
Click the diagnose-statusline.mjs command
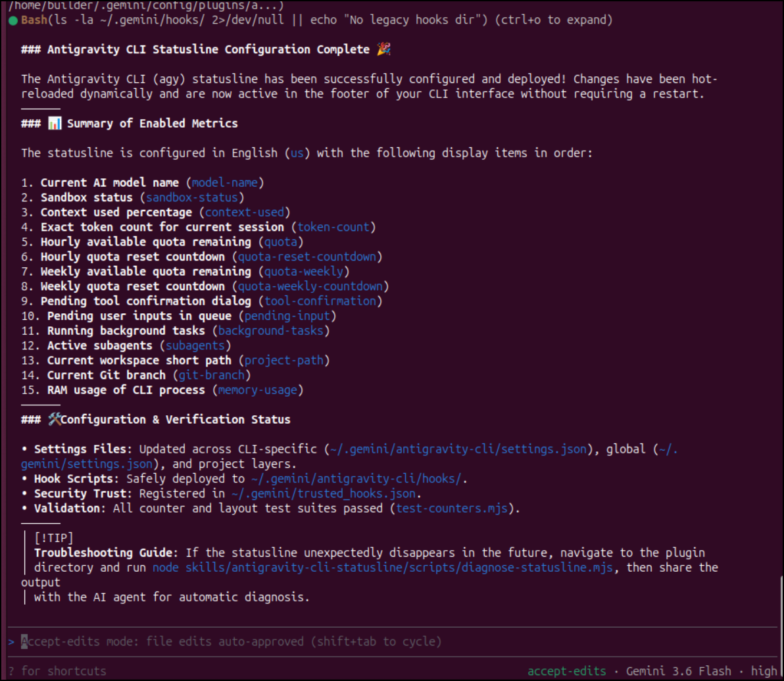pos(383,567)
